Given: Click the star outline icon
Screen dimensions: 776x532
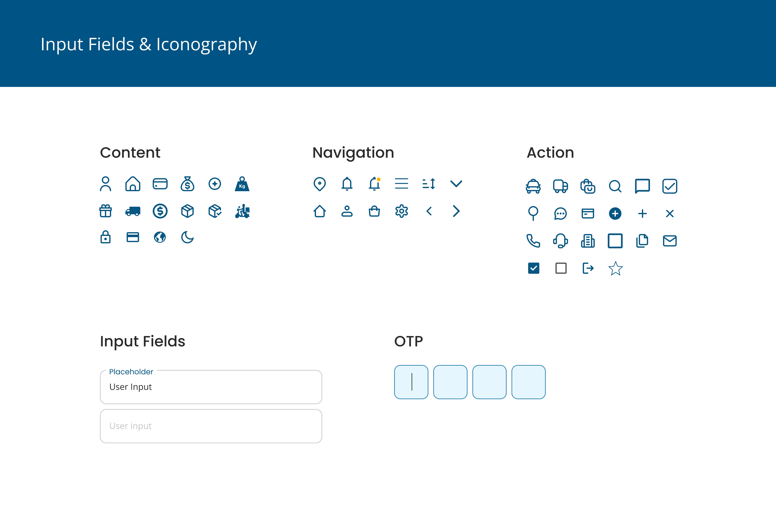Looking at the screenshot, I should [615, 268].
